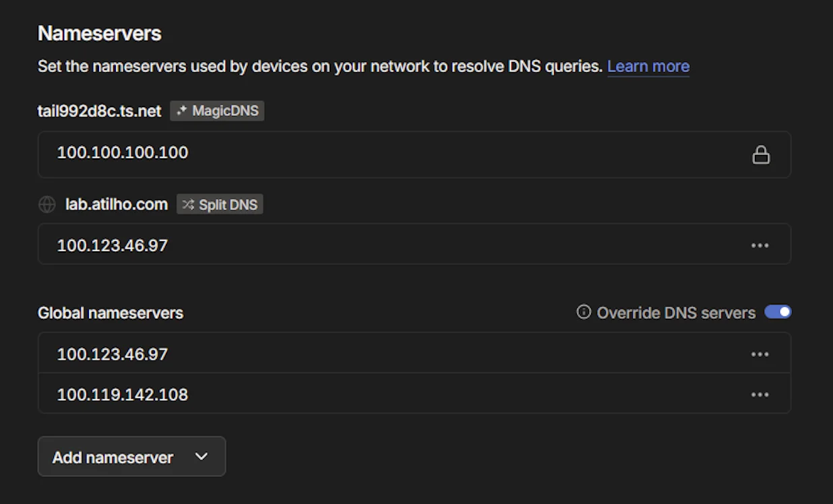Click the Split DNS nameserver address field

pos(270,245)
